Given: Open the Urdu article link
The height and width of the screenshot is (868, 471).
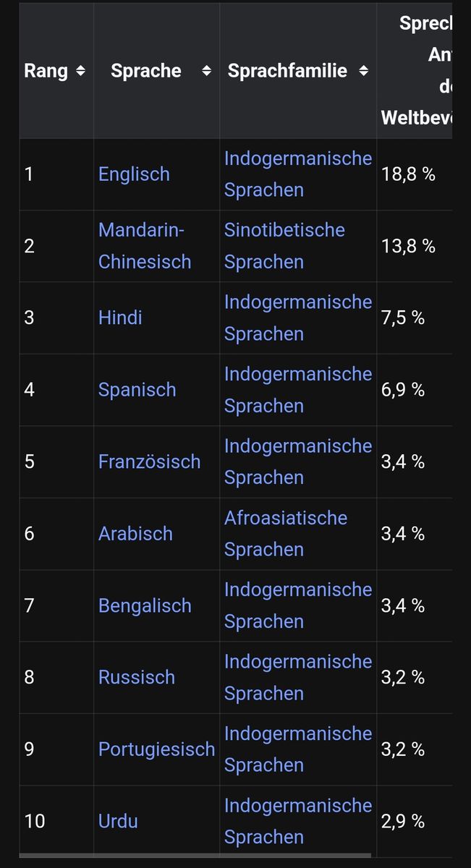Looking at the screenshot, I should click(118, 821).
